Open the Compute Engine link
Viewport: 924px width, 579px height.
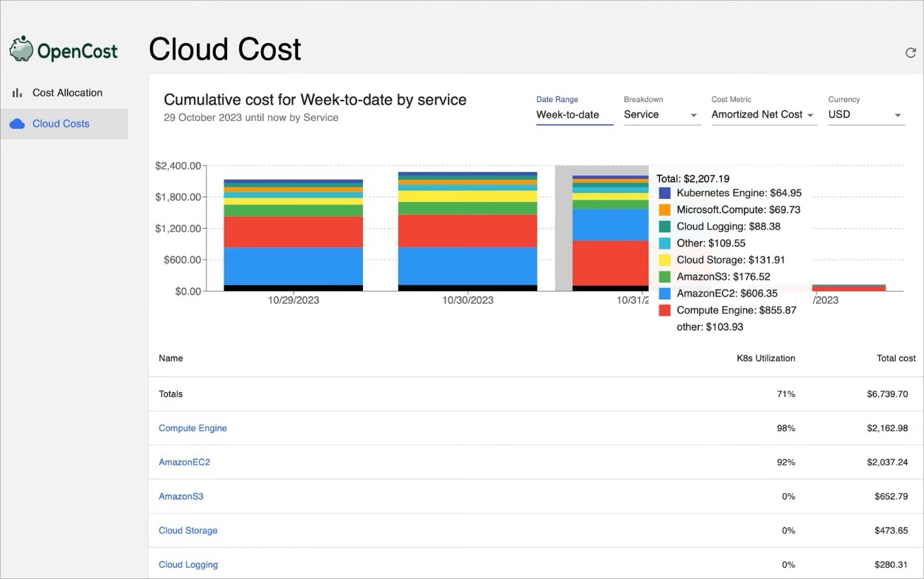[x=192, y=428]
